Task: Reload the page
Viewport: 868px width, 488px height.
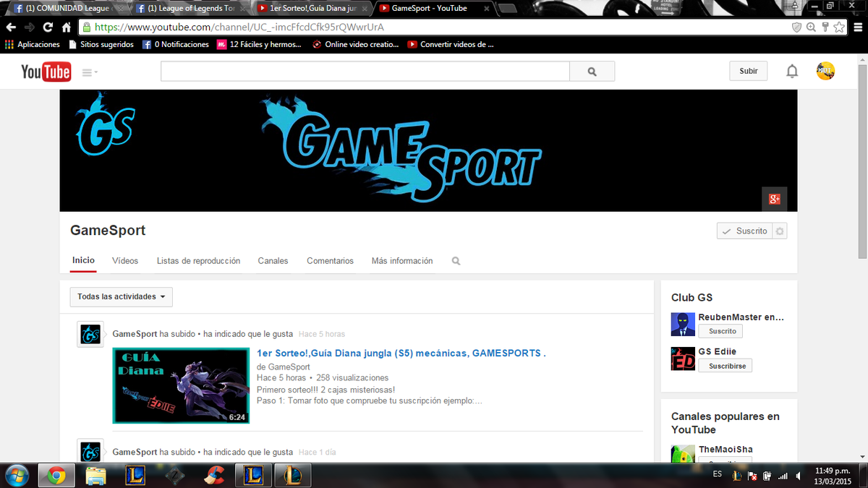Action: click(x=48, y=27)
